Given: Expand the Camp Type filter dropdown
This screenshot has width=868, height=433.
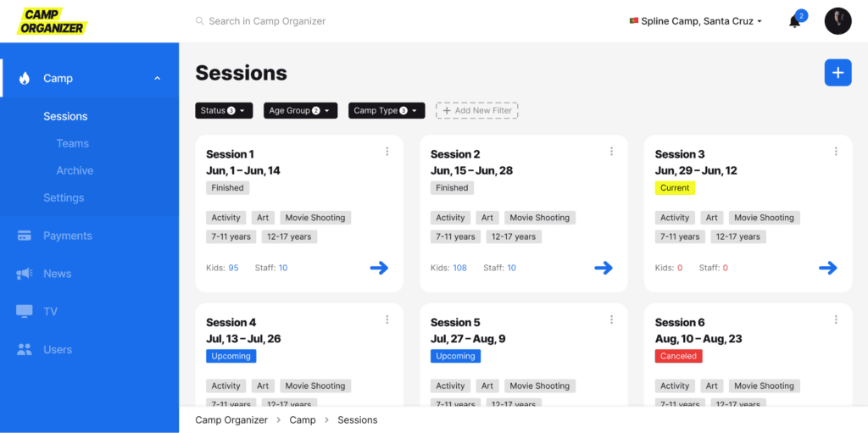Looking at the screenshot, I should point(386,111).
